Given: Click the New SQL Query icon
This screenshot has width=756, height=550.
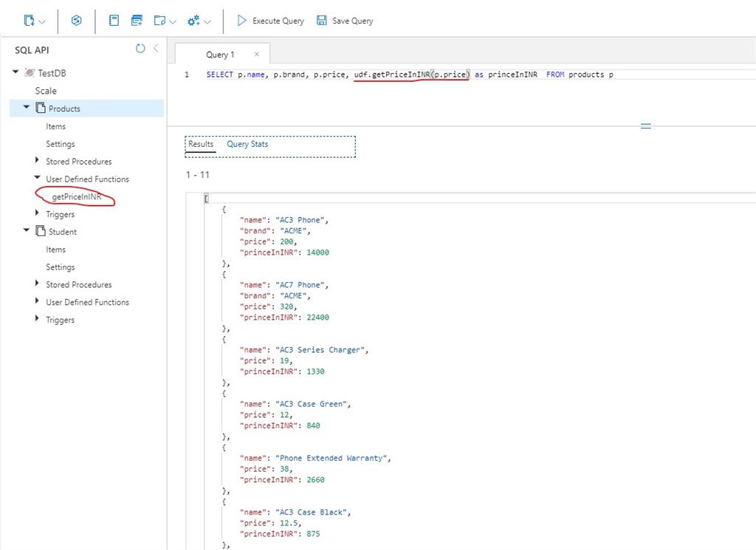Looking at the screenshot, I should click(x=137, y=21).
